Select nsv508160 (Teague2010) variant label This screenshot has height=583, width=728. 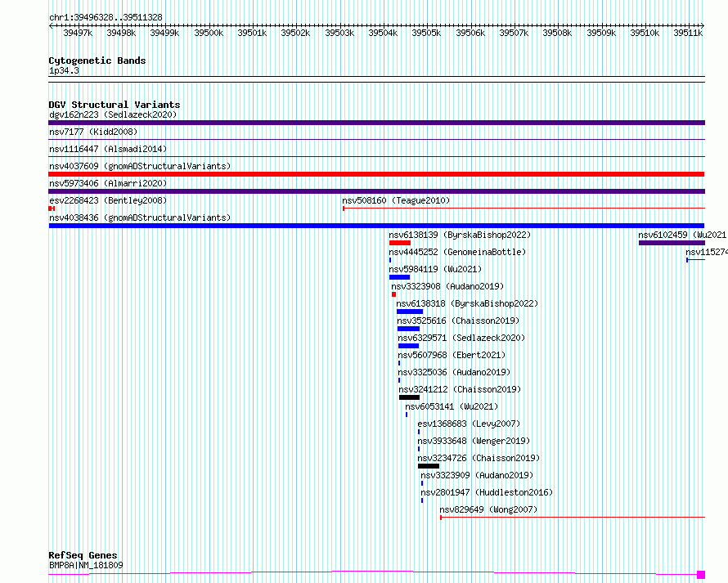pyautogui.click(x=396, y=200)
